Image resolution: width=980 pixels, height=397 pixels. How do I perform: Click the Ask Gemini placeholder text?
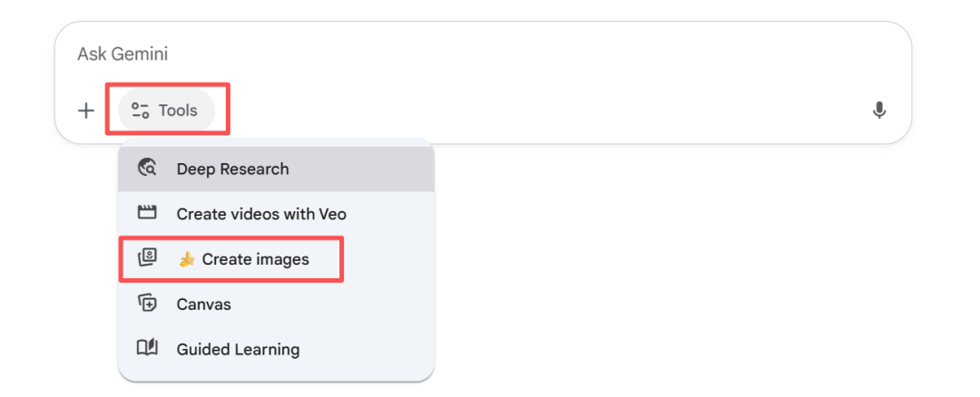[x=122, y=54]
